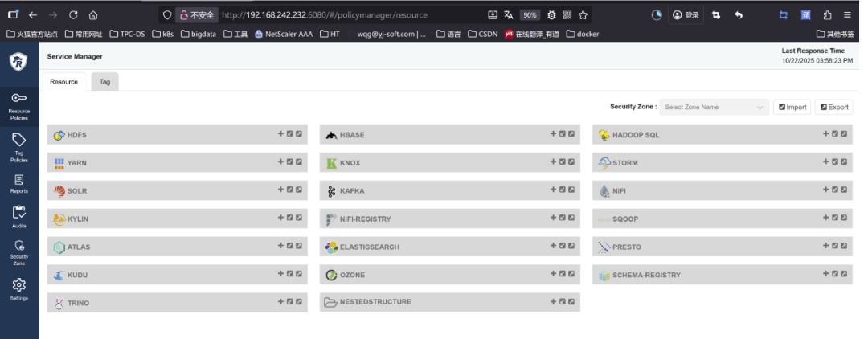Open the Select Zone Name dropdown
Screen dimensions: 868x339
(x=714, y=108)
